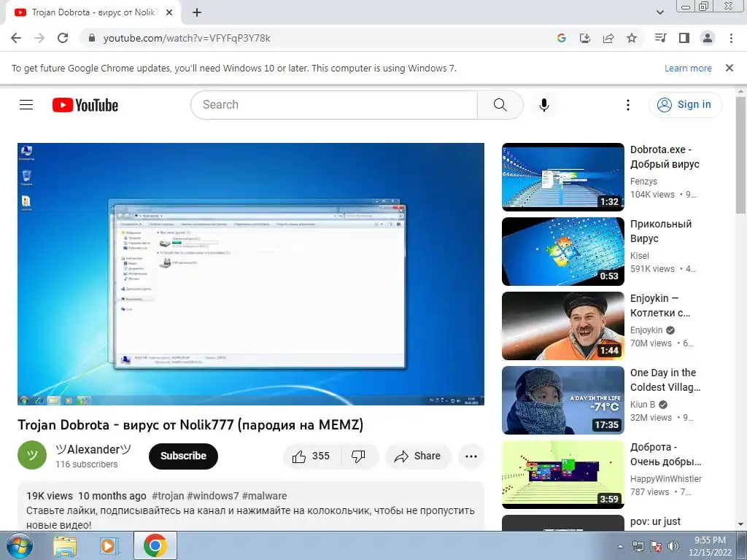This screenshot has height=560, width=747.
Task: Open more actions next to Share
Action: 471,456
